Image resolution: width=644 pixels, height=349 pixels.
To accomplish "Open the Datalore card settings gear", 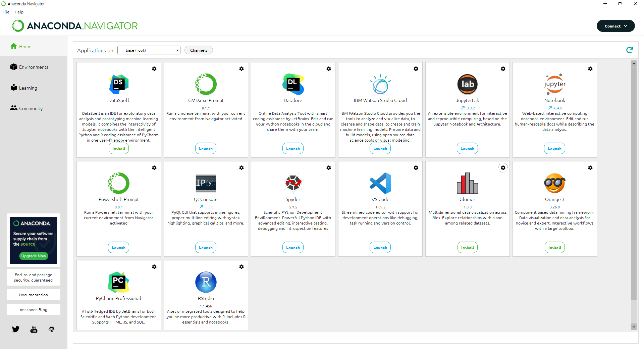I will (329, 69).
